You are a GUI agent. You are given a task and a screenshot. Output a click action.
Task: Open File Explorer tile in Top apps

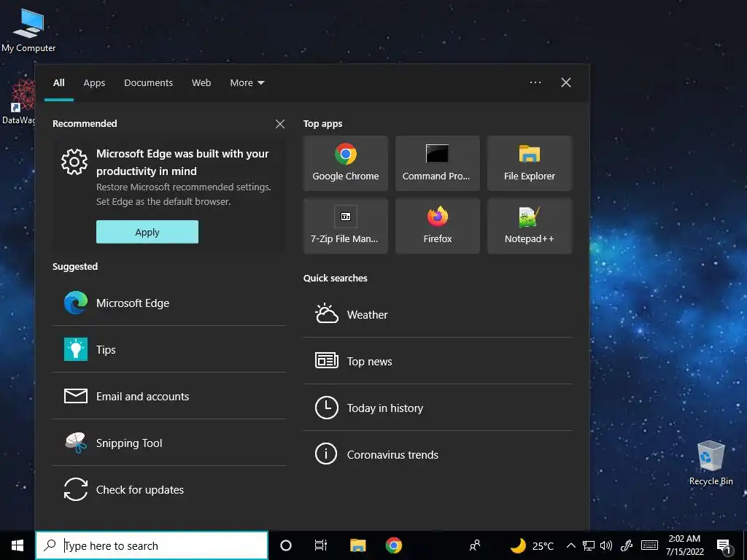(530, 163)
